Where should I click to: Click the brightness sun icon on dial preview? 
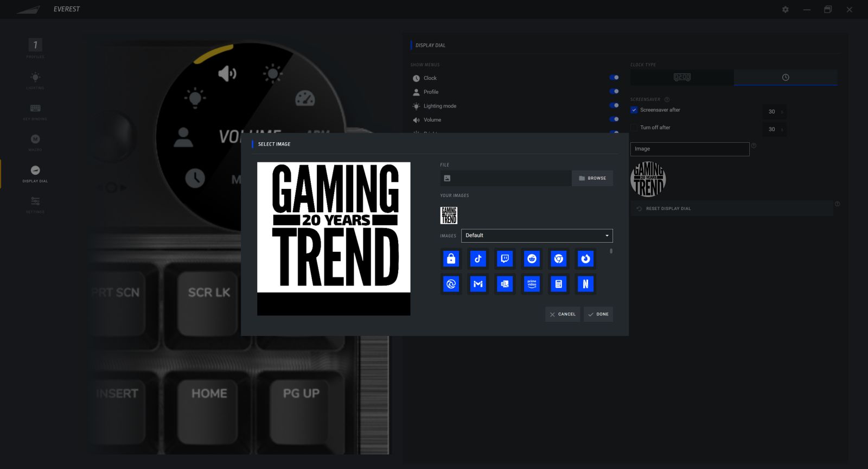273,73
